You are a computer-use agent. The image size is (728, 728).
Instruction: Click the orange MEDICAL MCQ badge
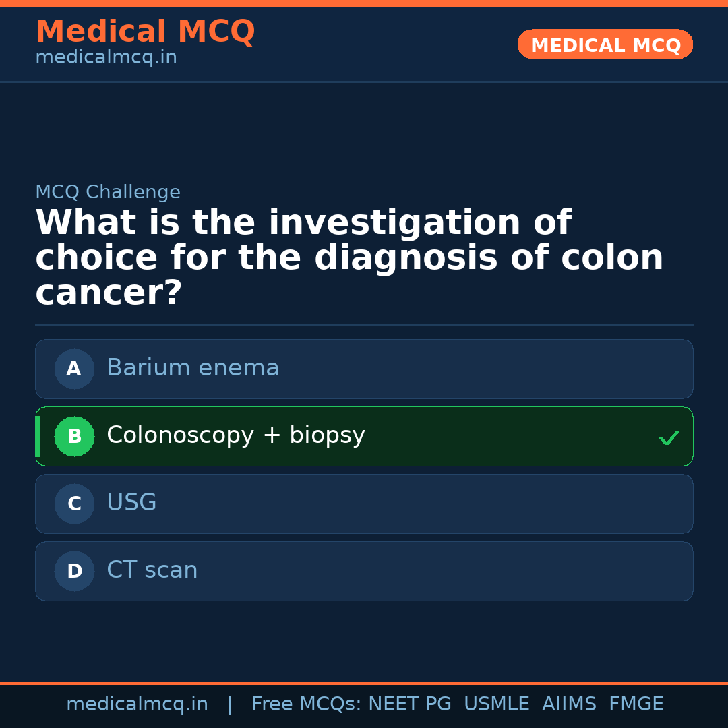[x=605, y=45]
